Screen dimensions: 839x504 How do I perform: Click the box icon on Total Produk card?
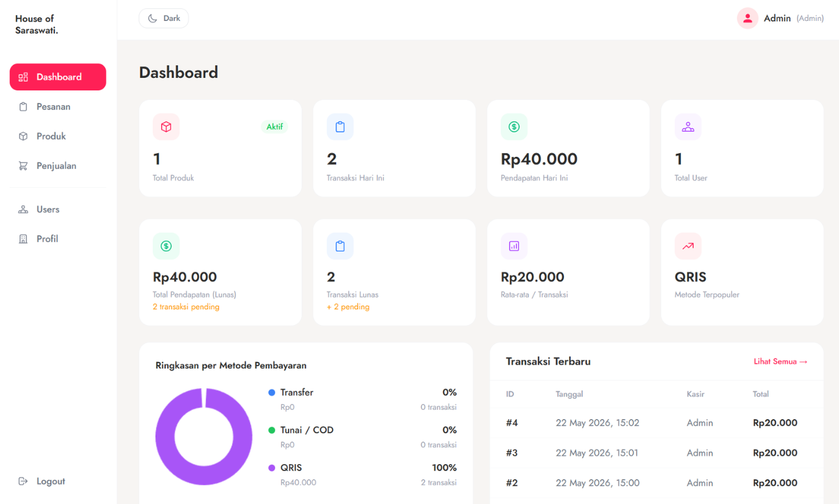166,127
